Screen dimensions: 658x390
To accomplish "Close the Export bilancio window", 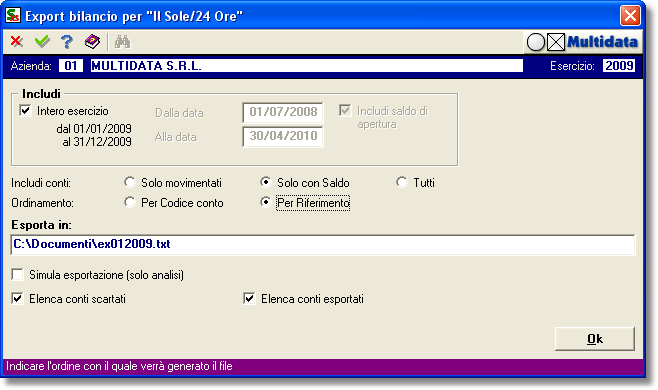I will coord(630,16).
